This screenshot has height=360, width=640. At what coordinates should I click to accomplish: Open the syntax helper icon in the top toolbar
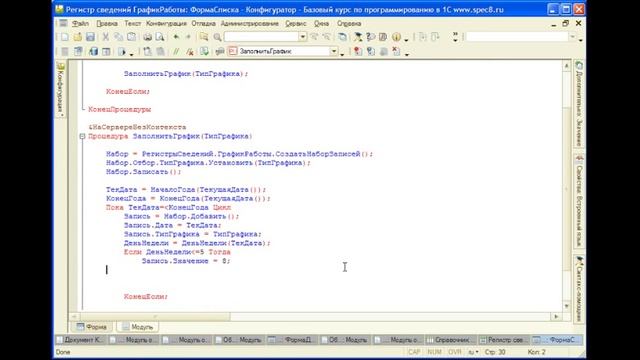pyautogui.click(x=358, y=37)
